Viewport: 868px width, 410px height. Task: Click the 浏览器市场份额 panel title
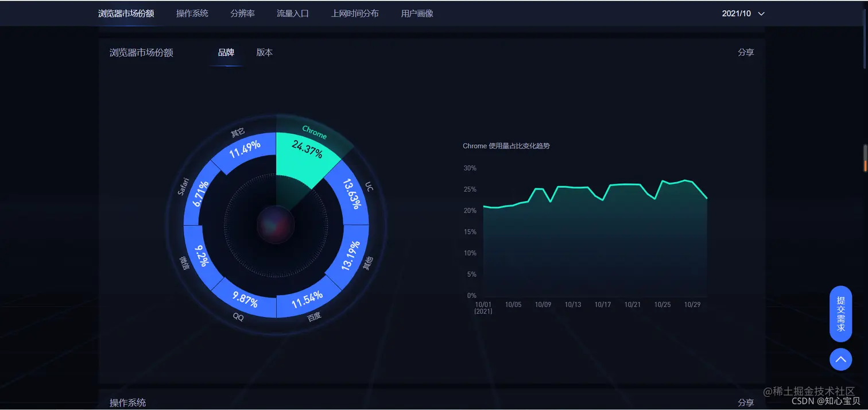click(141, 52)
